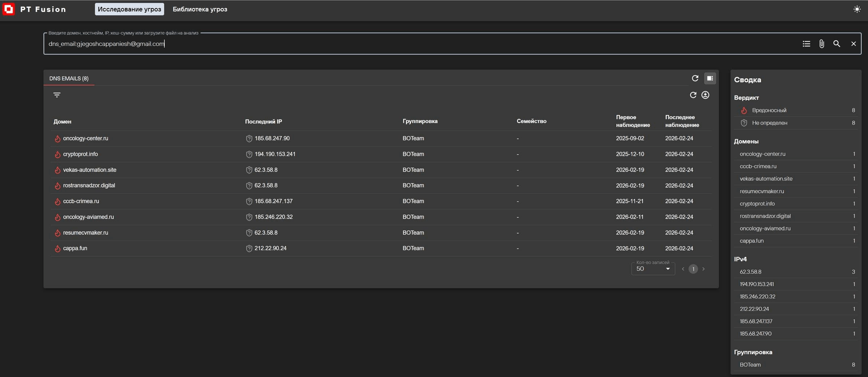Refresh the table with inner reload icon
Screen dimensions: 868x377
tap(693, 95)
